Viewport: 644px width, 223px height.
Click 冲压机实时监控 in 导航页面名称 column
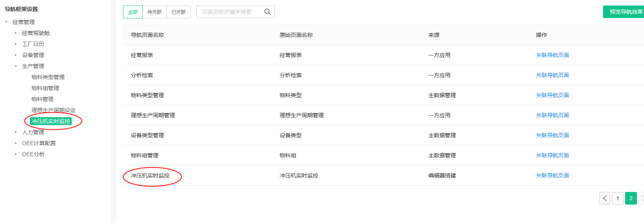(x=150, y=175)
